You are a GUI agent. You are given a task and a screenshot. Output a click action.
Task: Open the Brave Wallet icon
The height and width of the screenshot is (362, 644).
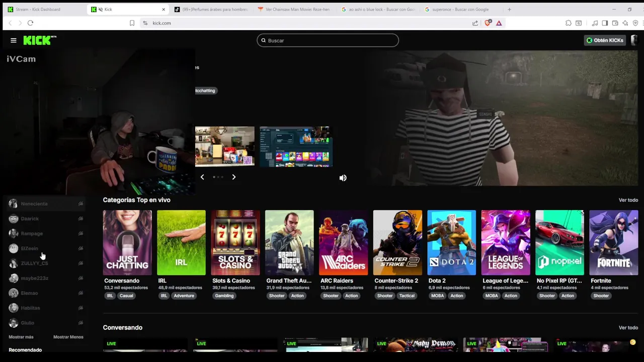pos(615,23)
